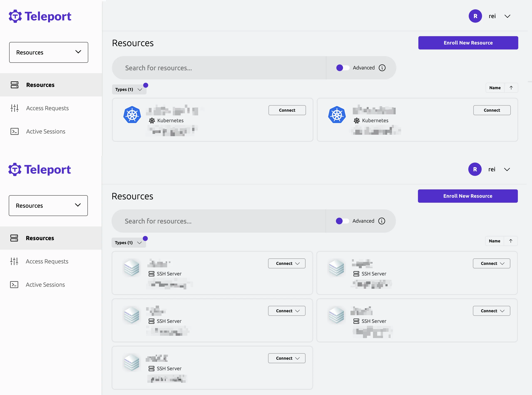The width and height of the screenshot is (532, 395).
Task: Toggle the Advanced search switch in the top panel
Action: pyautogui.click(x=342, y=68)
